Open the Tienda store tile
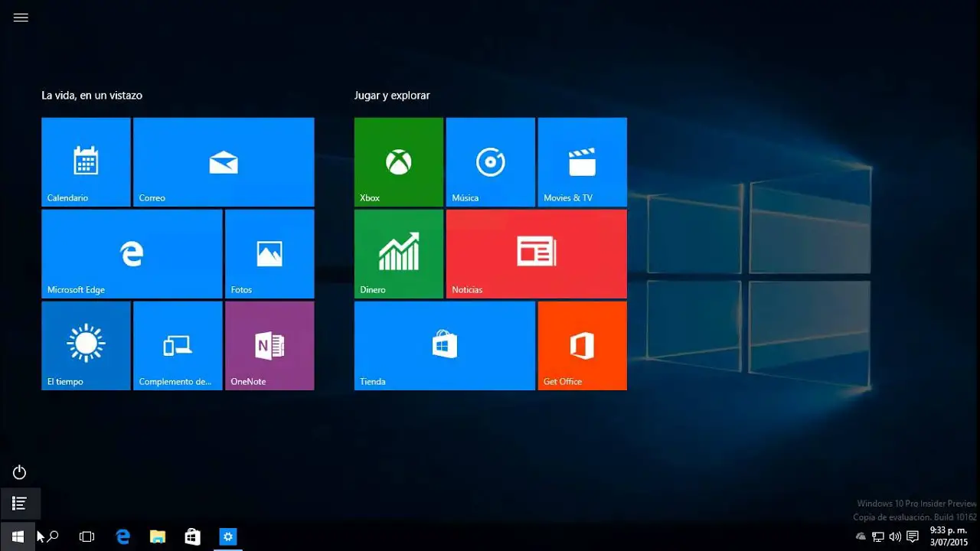This screenshot has width=980, height=551. 445,345
